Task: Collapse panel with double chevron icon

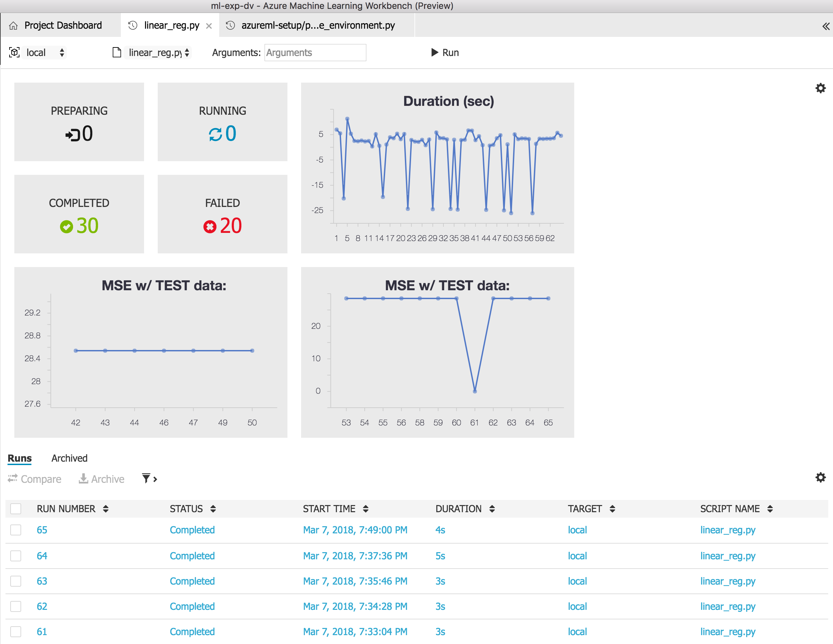Action: point(825,26)
